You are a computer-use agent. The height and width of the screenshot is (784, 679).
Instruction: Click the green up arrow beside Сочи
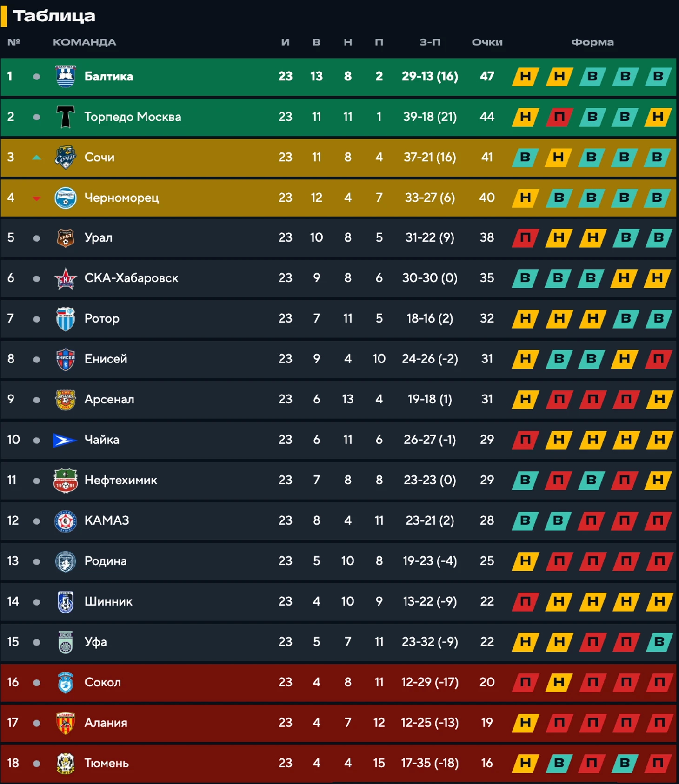36,158
